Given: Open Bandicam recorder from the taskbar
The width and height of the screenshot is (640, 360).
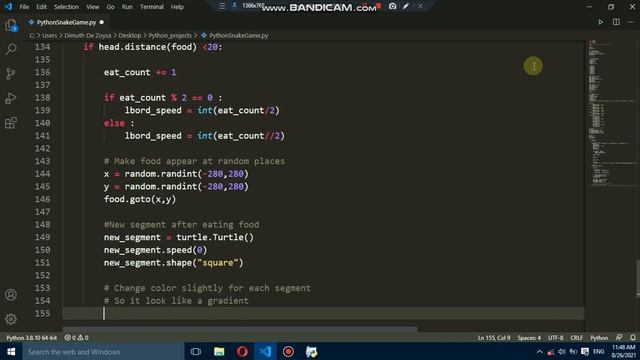Looking at the screenshot, I should coord(288,351).
